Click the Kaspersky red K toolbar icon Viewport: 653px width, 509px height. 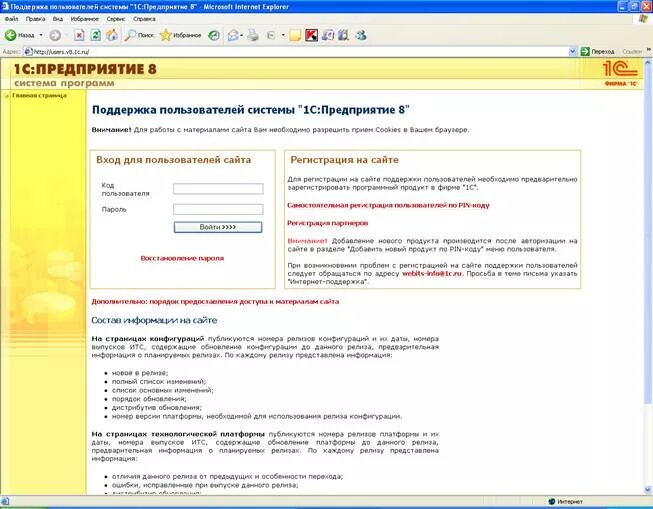(311, 35)
